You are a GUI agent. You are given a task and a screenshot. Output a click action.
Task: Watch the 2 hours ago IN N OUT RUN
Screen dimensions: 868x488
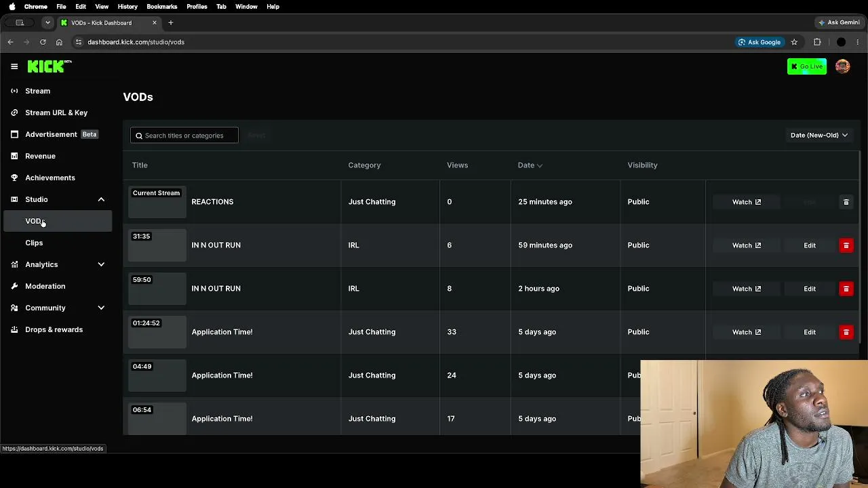[x=747, y=289]
